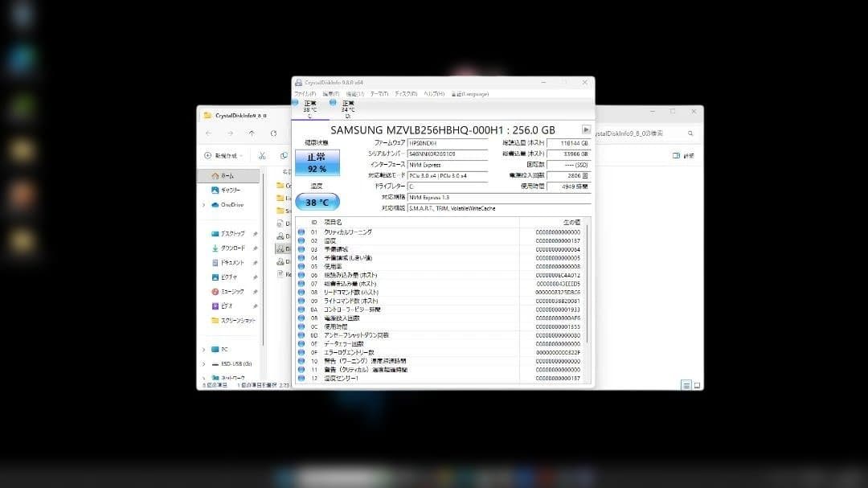The height and width of the screenshot is (488, 868).
Task: Click the status orb for SMART ID 03
Action: 301,249
